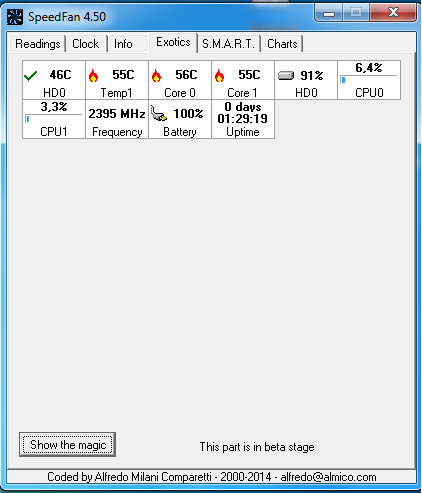Select the Exotics tab

click(173, 42)
